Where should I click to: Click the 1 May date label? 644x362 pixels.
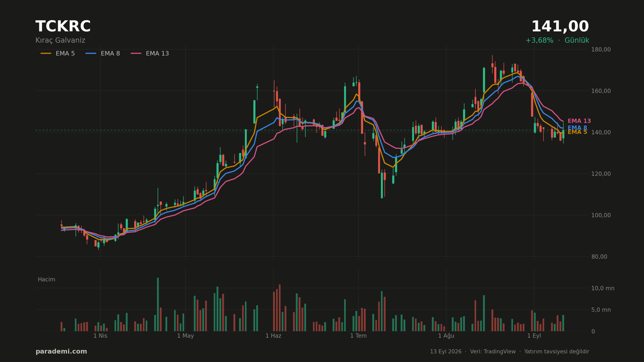(x=185, y=336)
